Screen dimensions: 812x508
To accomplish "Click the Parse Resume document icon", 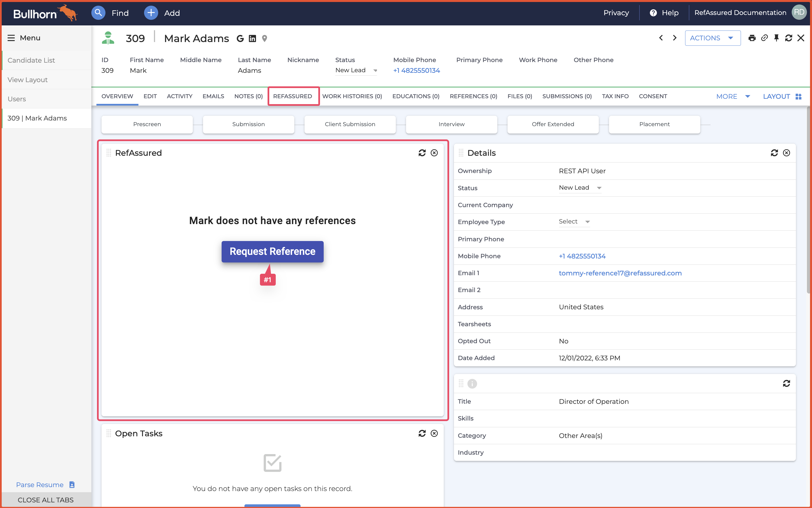I will [x=72, y=485].
